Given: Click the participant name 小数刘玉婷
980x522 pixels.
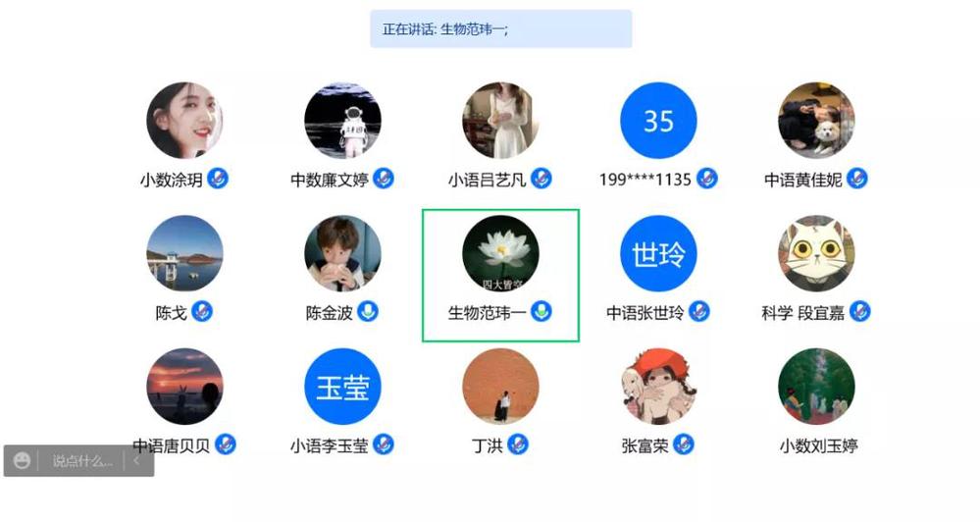Looking at the screenshot, I should point(818,445).
